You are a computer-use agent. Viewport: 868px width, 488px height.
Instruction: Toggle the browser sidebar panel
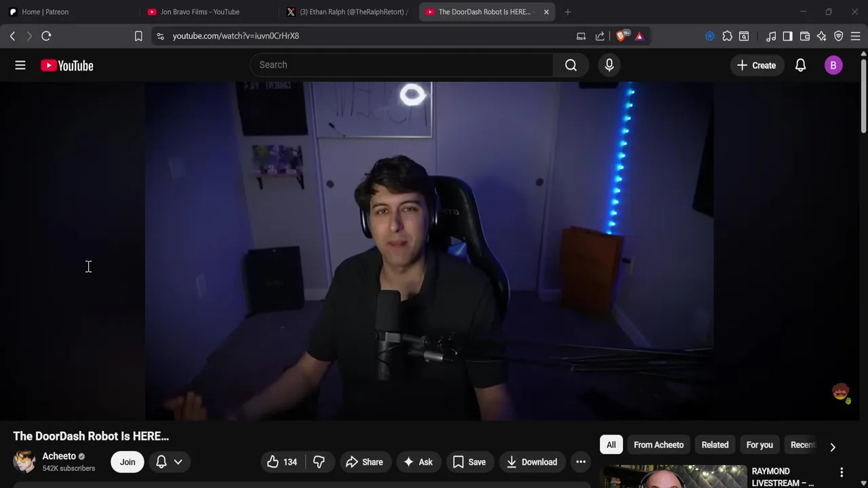click(787, 36)
